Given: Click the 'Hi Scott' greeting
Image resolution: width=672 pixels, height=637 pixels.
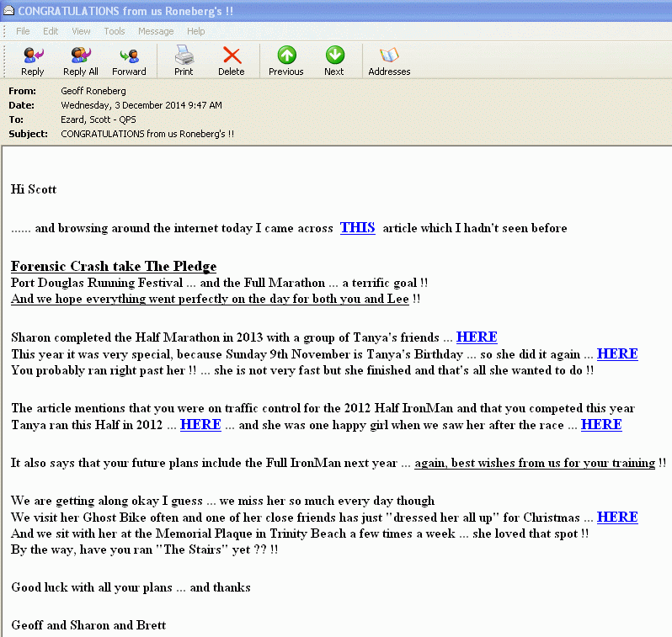Looking at the screenshot, I should [x=34, y=189].
